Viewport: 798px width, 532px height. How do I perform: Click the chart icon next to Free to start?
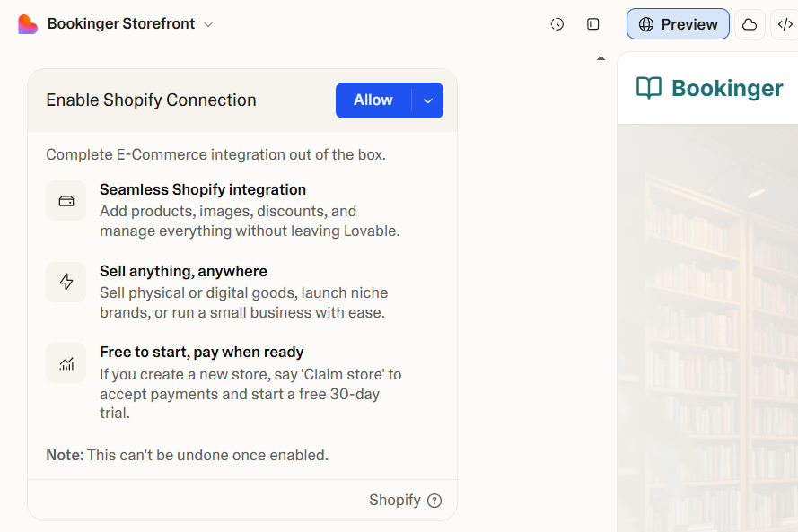(x=66, y=362)
